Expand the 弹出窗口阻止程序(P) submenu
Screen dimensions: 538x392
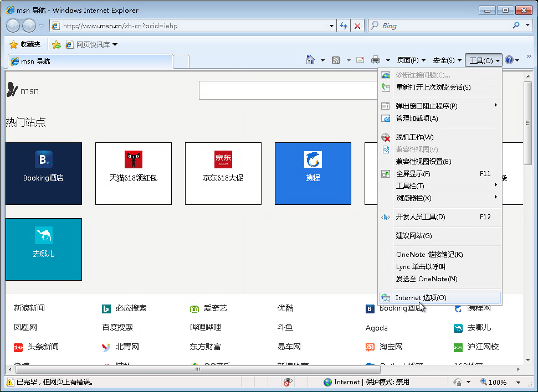click(x=439, y=106)
